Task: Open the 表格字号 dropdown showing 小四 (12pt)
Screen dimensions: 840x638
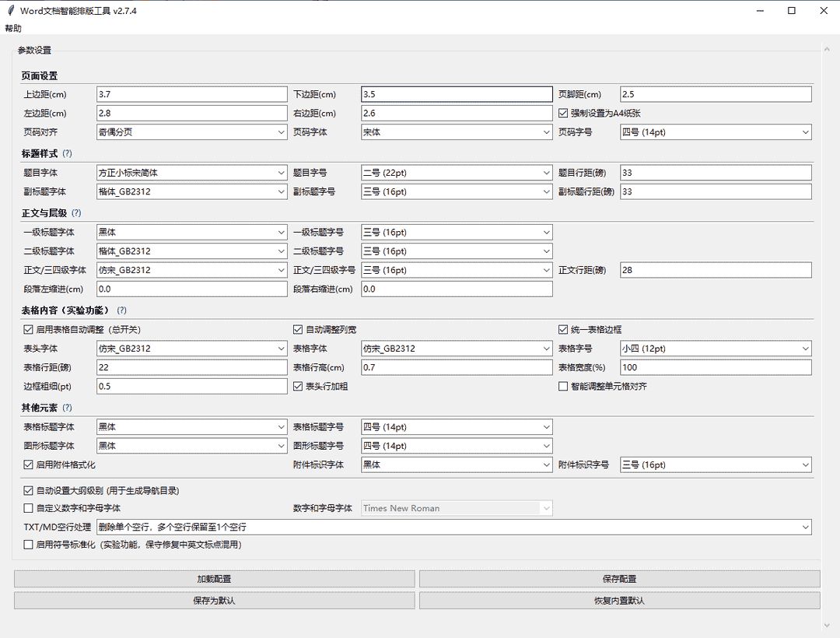Action: tap(716, 349)
